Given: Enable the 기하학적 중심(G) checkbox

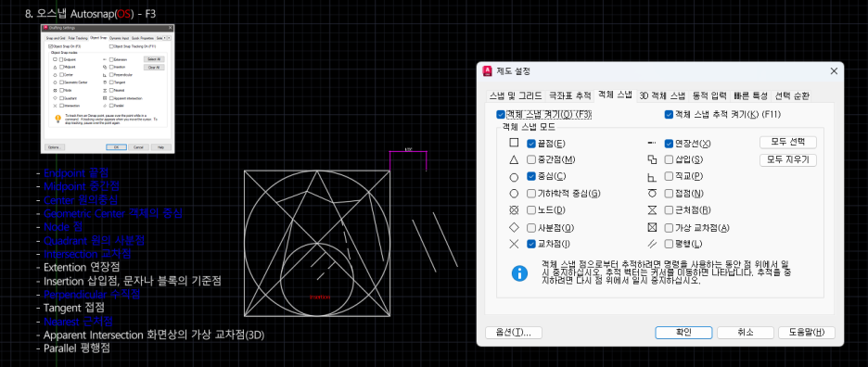Looking at the screenshot, I should (x=531, y=194).
